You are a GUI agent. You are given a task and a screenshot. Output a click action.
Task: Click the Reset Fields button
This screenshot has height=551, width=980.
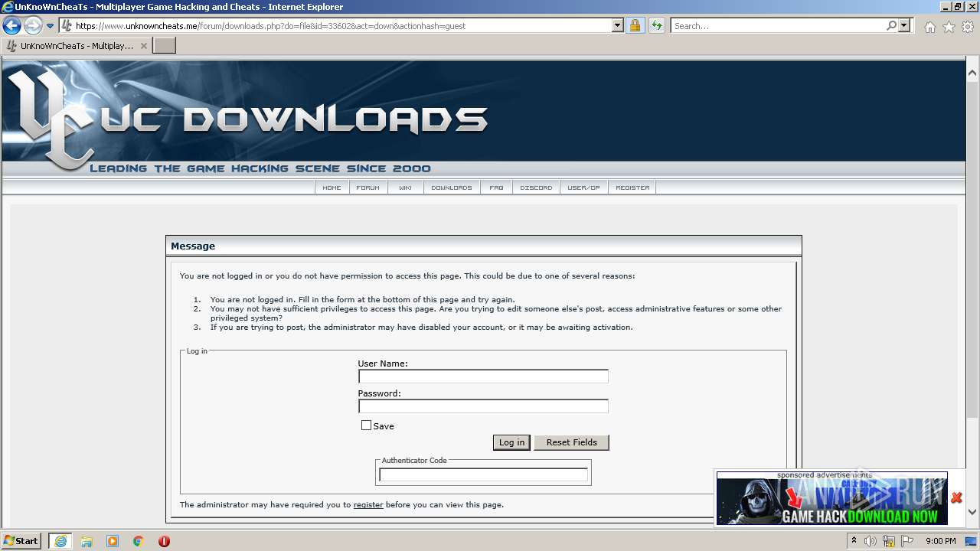point(571,442)
